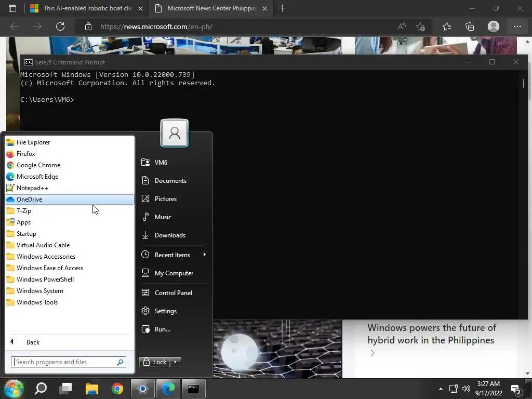Expand the Apps folder

click(x=70, y=222)
